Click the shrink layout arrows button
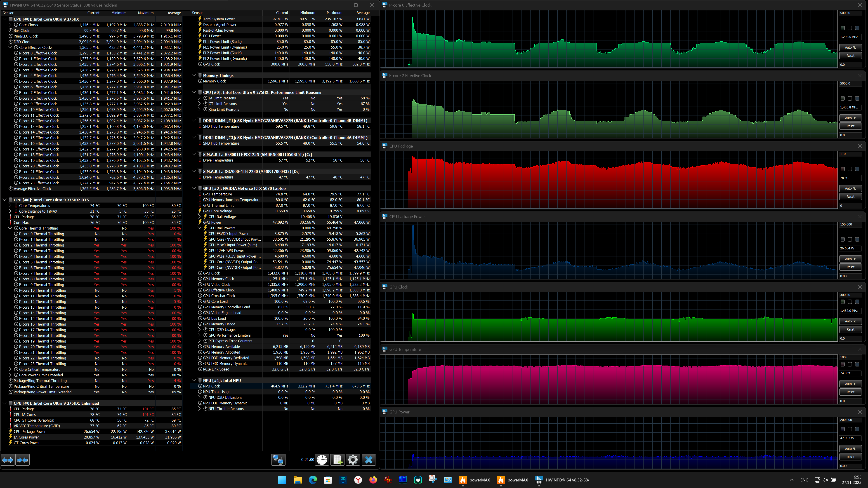Viewport: 868px width, 488px height. (23, 460)
